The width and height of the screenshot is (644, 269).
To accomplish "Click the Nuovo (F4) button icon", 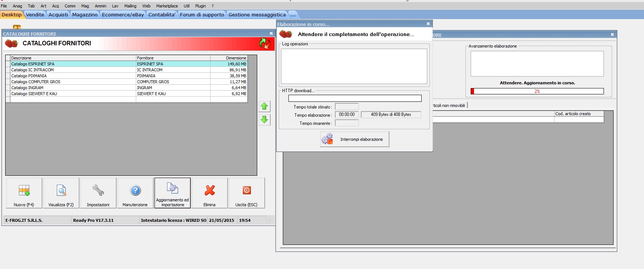I will coord(24,193).
